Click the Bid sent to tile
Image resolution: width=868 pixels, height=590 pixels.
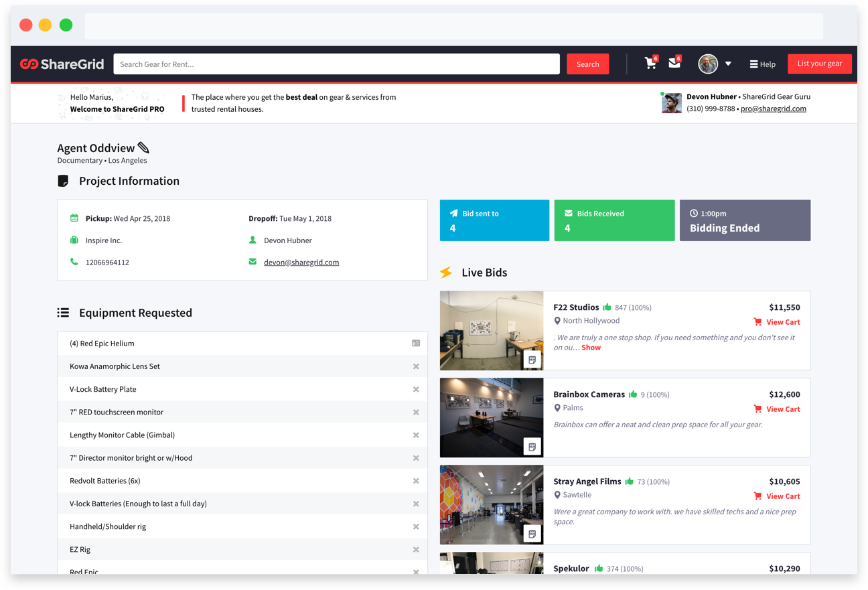(x=494, y=220)
